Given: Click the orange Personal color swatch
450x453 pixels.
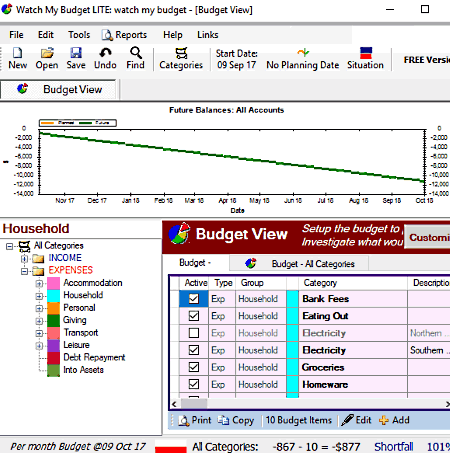Looking at the screenshot, I should click(53, 308).
